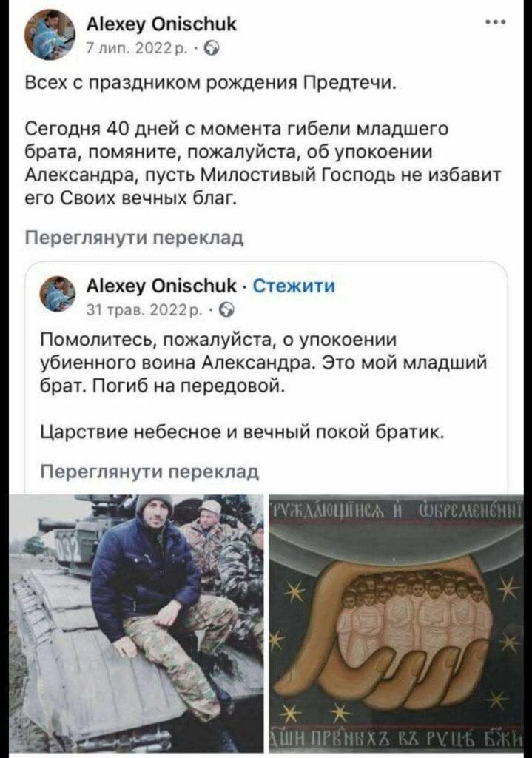Follow the author via Стежити link
The image size is (532, 758).
[x=294, y=286]
